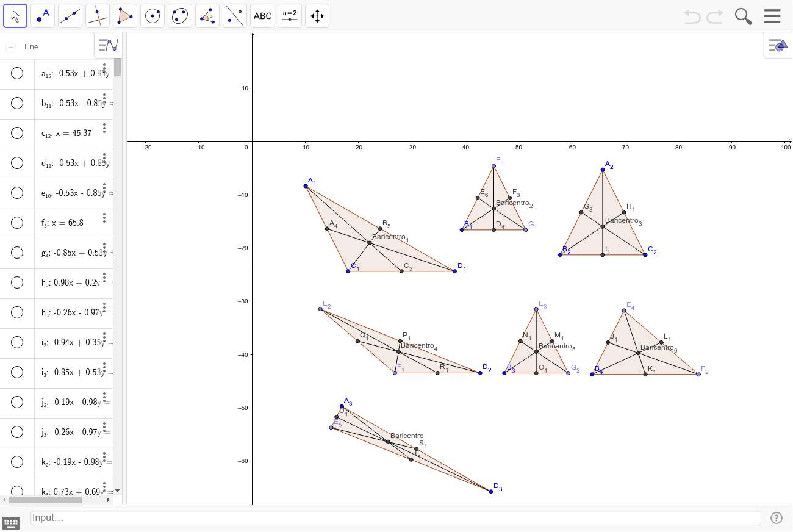Viewport: 793px width, 532px height.
Task: Select the Perpendicular Line tool
Action: click(x=98, y=16)
